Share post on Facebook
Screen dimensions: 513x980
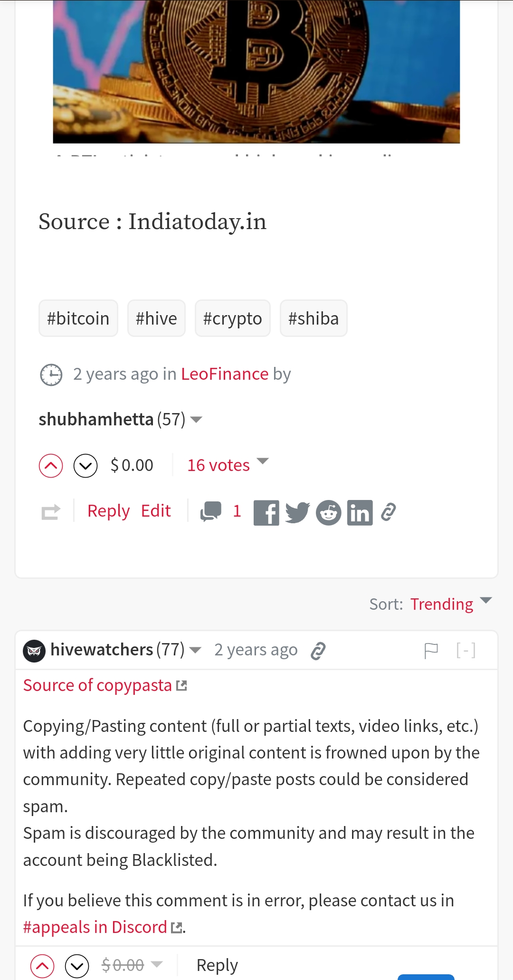point(266,513)
